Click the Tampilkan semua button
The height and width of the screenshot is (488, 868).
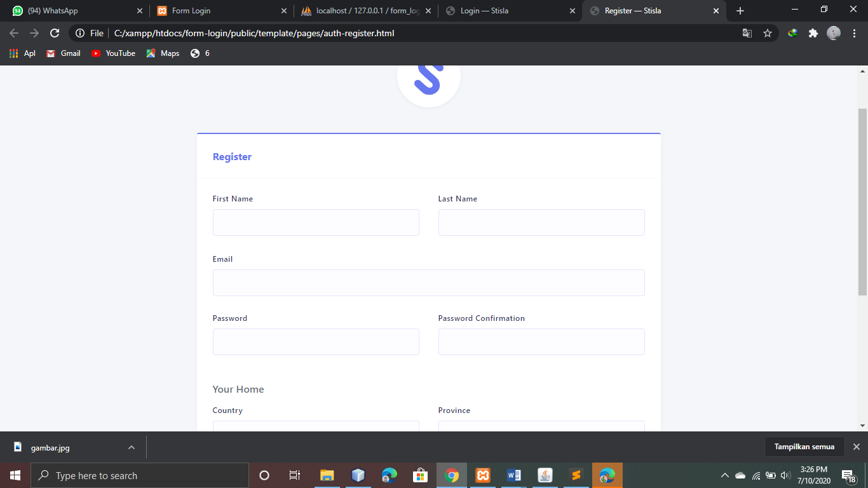(804, 447)
